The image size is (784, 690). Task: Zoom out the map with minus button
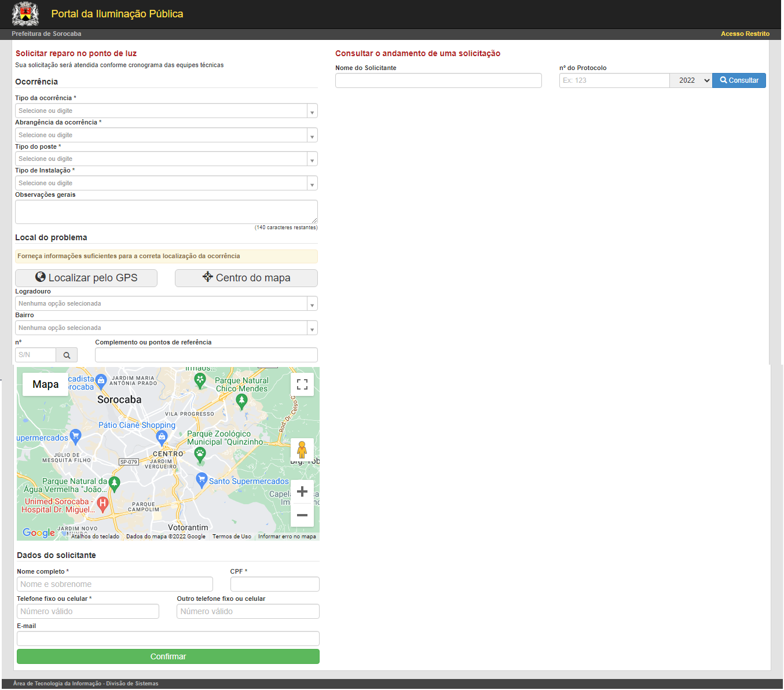click(x=302, y=515)
